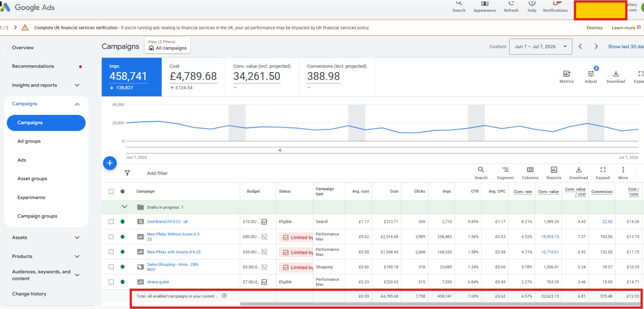Open the Impr. metric card selector
The width and height of the screenshot is (644, 309).
click(132, 77)
